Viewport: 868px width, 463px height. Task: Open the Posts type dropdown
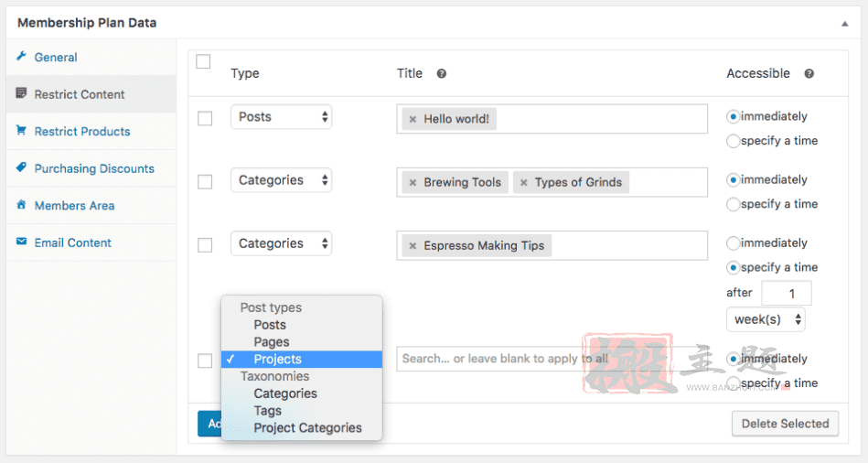281,117
